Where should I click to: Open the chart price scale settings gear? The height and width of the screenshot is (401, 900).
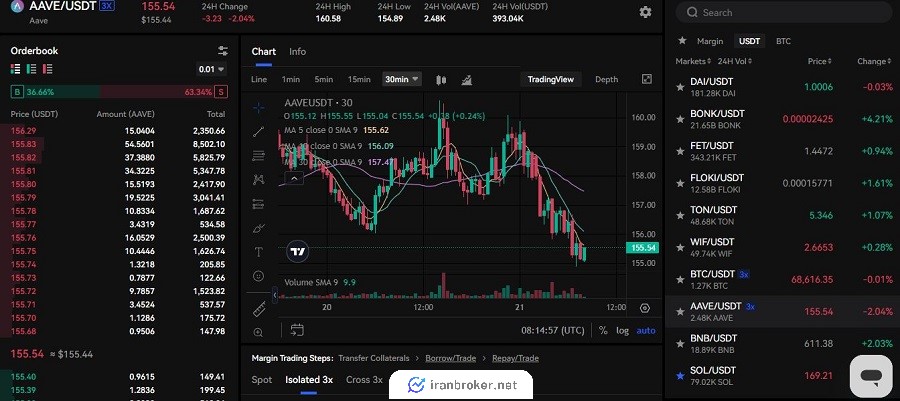[645, 308]
